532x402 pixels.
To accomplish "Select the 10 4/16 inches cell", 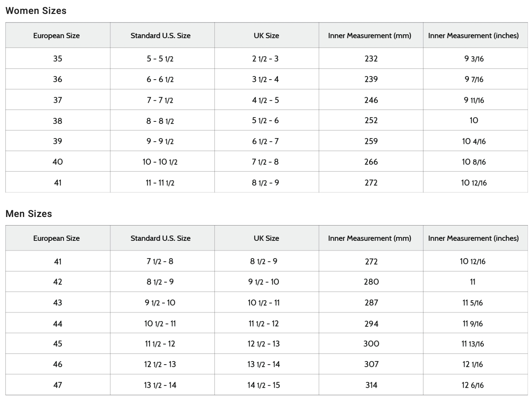I will pos(474,141).
